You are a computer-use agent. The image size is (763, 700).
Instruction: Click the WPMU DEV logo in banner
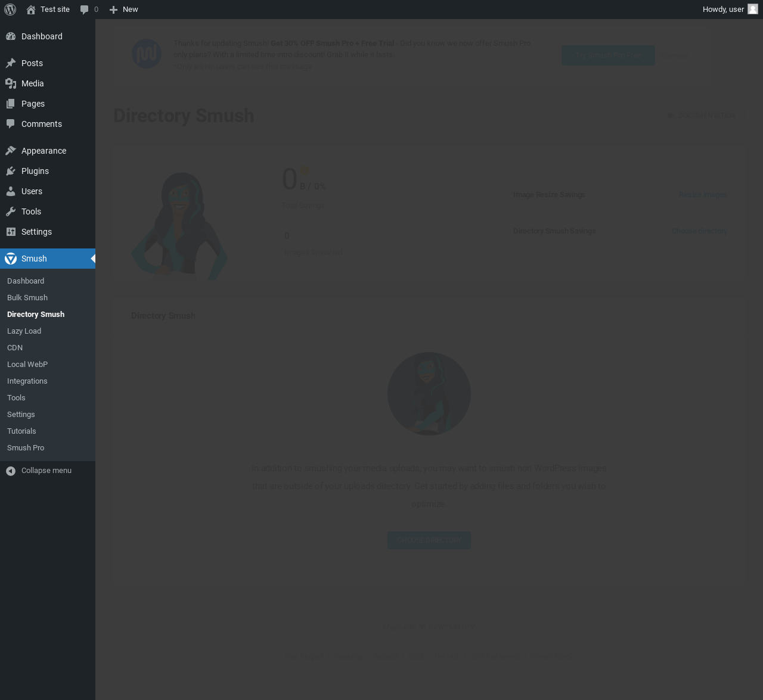(x=147, y=54)
